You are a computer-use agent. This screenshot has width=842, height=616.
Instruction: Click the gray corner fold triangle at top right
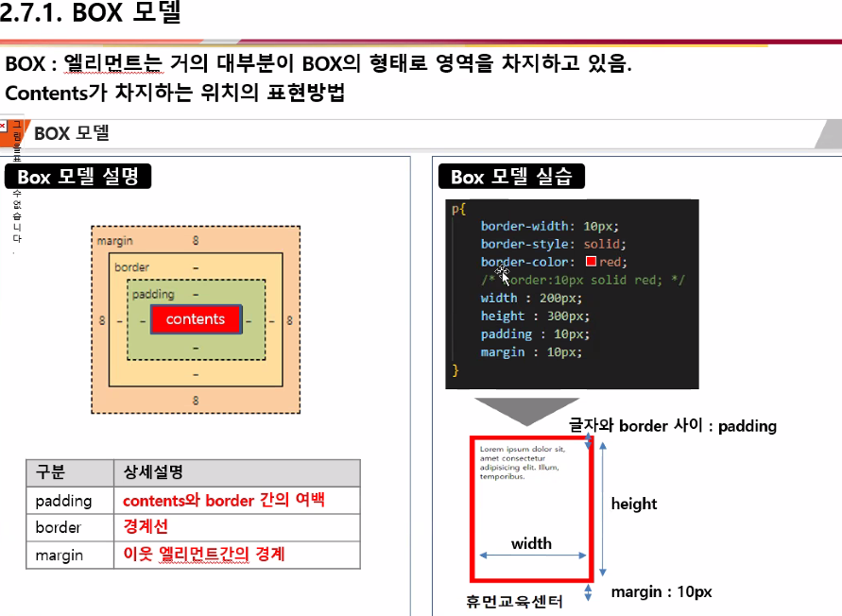pos(828,133)
